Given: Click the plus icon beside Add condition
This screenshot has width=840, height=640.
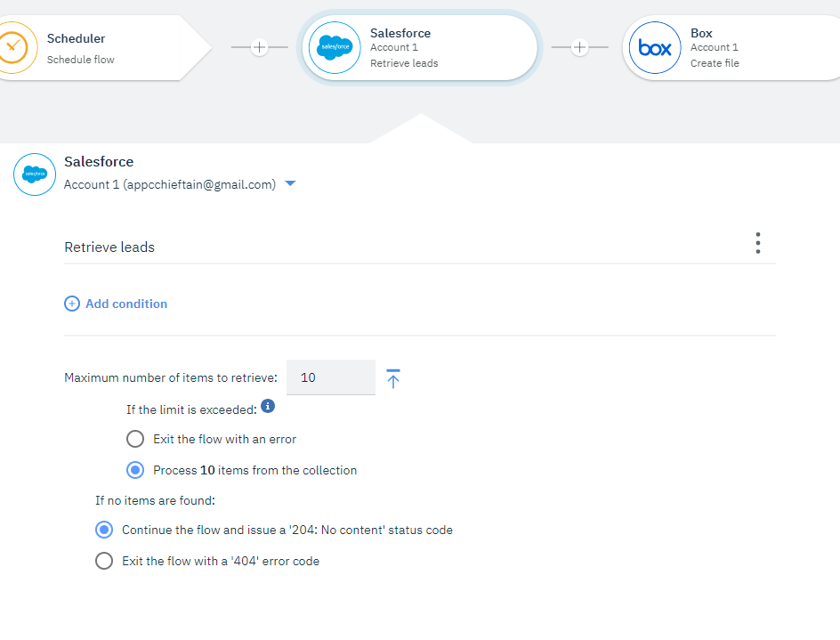Looking at the screenshot, I should (x=72, y=304).
